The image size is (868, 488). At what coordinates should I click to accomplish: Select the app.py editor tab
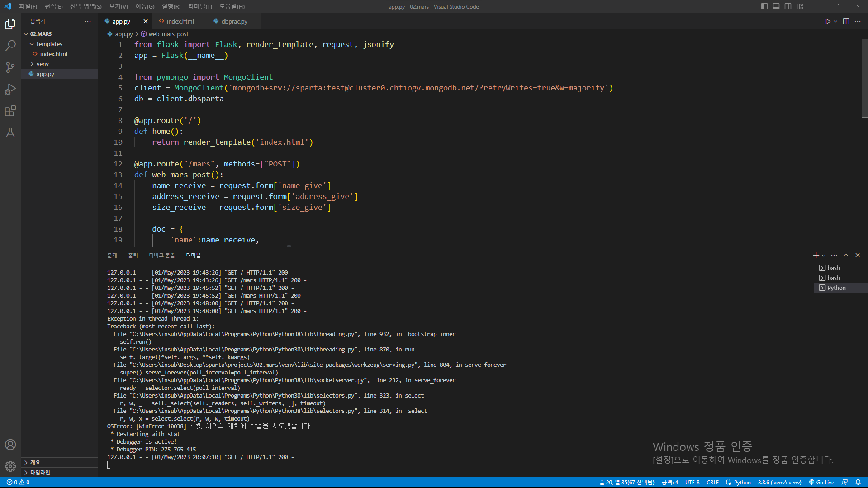[x=120, y=21]
